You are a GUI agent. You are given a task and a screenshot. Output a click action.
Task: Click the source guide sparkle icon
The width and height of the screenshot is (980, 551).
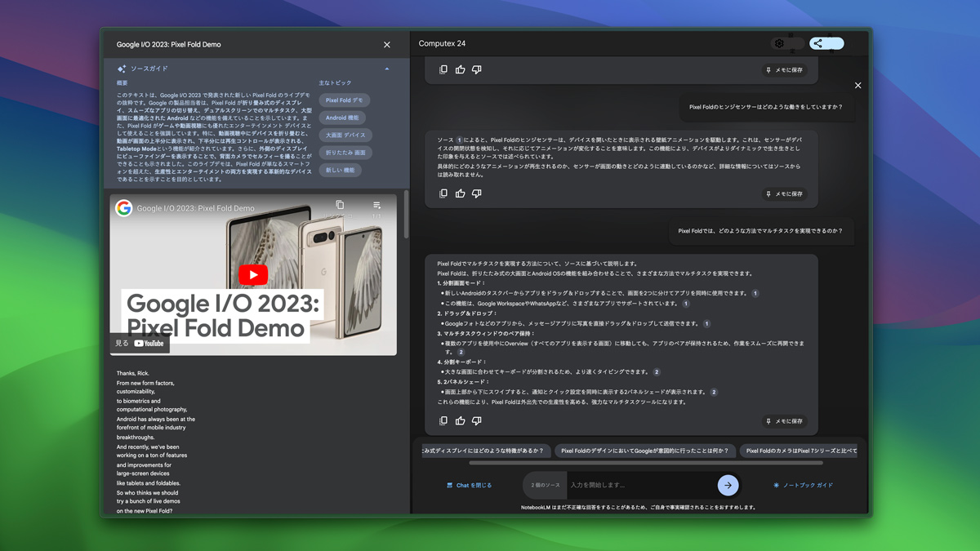coord(122,69)
